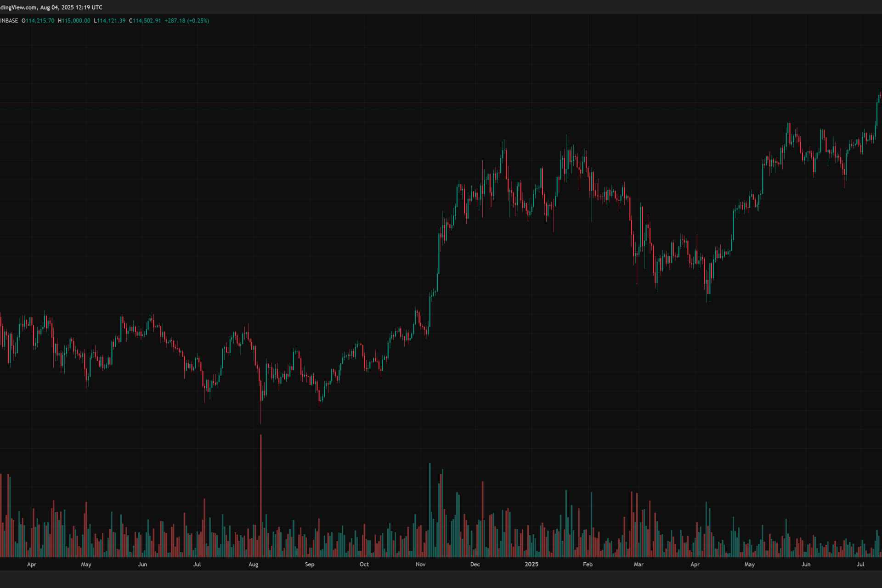Click the COINBASE symbol label
882x588 pixels.
[x=9, y=21]
